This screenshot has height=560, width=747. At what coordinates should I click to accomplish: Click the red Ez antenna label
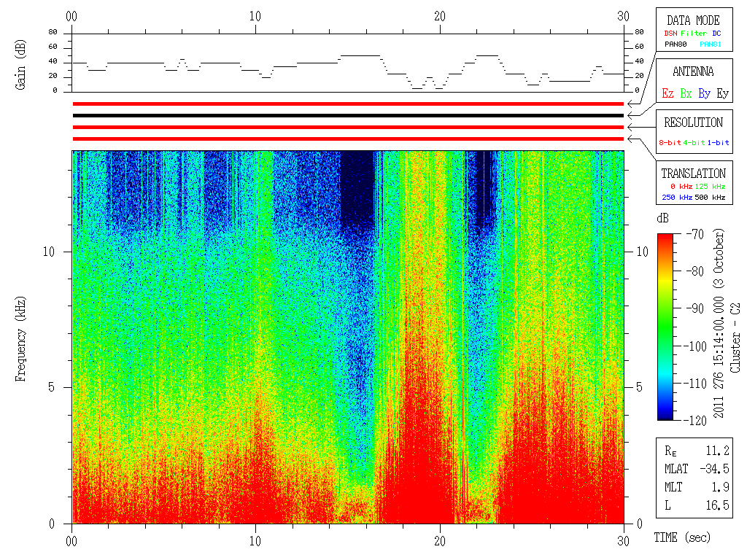667,93
